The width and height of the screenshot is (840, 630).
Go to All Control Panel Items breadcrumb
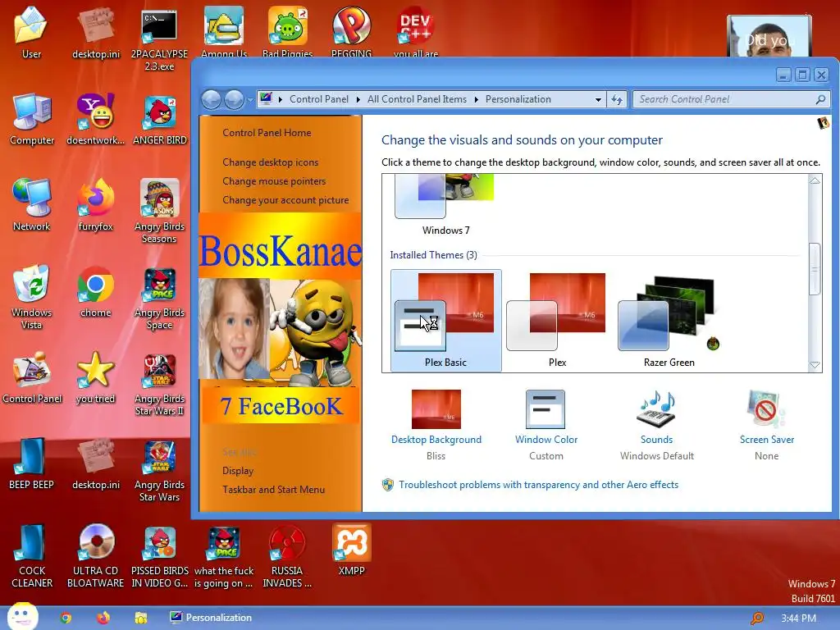(417, 99)
